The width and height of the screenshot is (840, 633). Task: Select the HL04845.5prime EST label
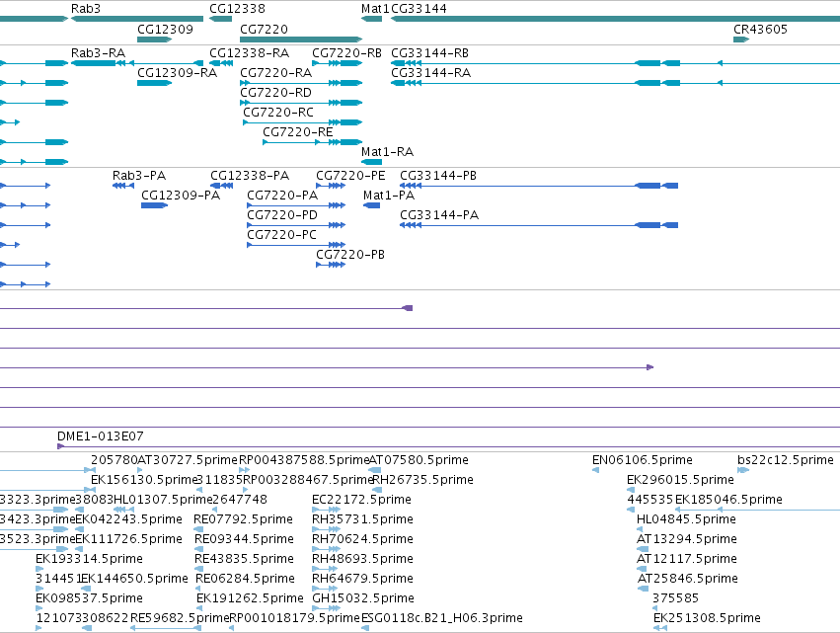pyautogui.click(x=686, y=519)
